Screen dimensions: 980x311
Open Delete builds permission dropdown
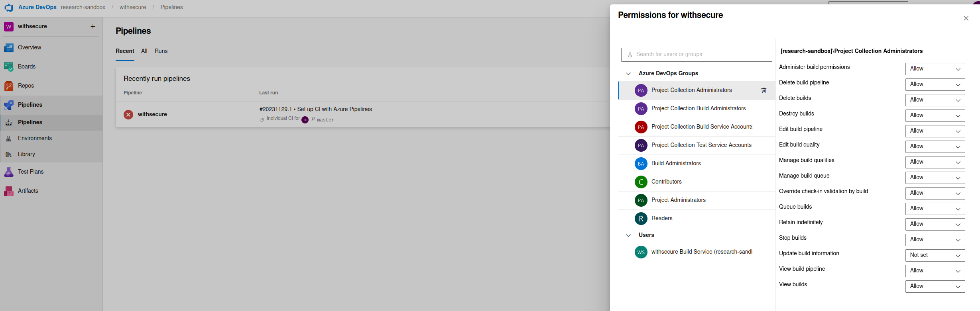pyautogui.click(x=935, y=100)
